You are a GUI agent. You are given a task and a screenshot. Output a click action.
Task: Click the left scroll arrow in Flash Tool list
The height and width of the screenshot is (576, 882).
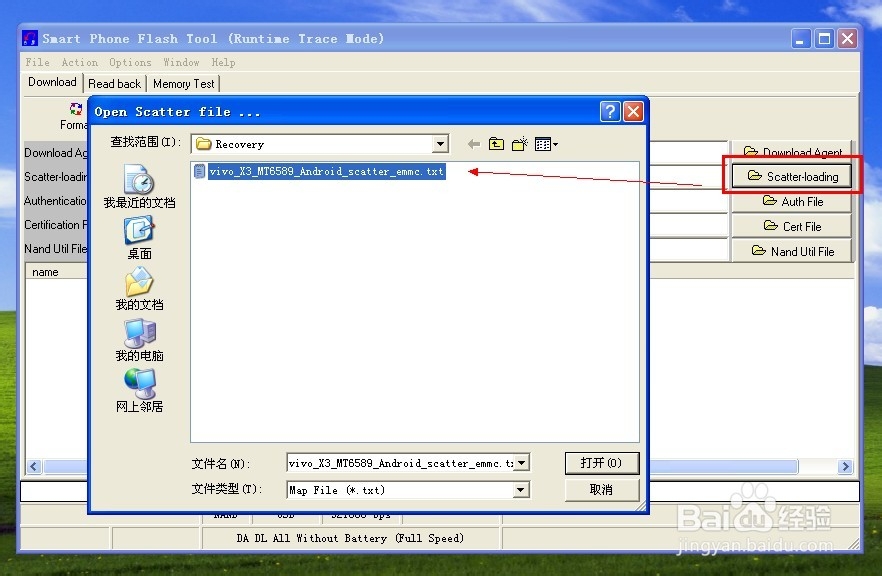[x=34, y=466]
